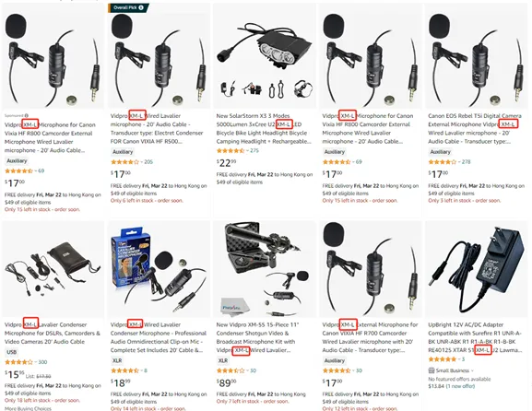Click the star rating of the Canon EOS Rebel T5i microphone

click(x=442, y=162)
